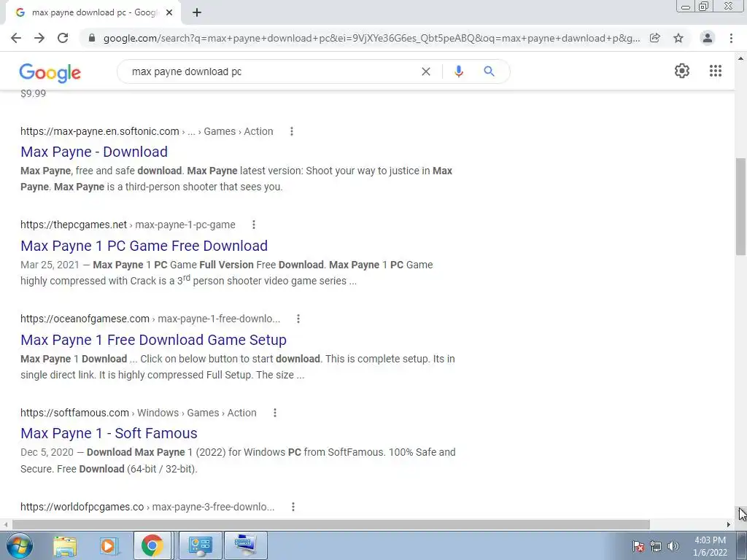Click the horizontal scrollbar right arrow
The width and height of the screenshot is (747, 560).
coord(729,524)
